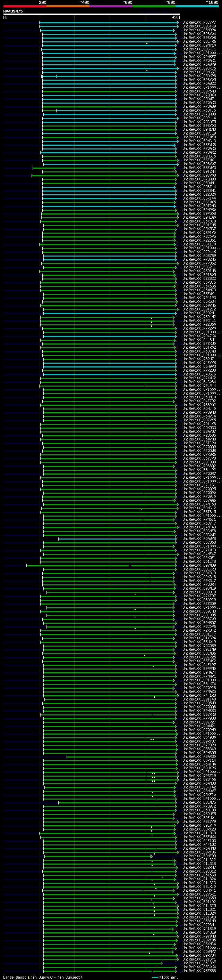Select hit label UniRef100_Q9ZR25

coord(199,657)
